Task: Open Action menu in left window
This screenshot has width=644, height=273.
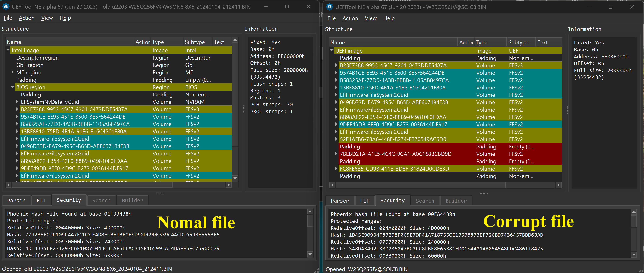Action: (x=26, y=18)
